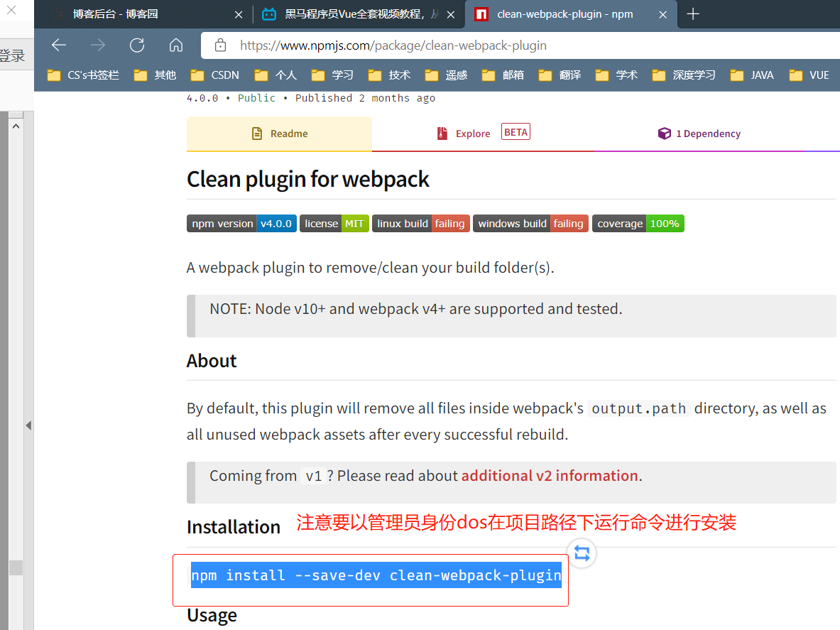Reload the page with the refresh icon

point(137,45)
